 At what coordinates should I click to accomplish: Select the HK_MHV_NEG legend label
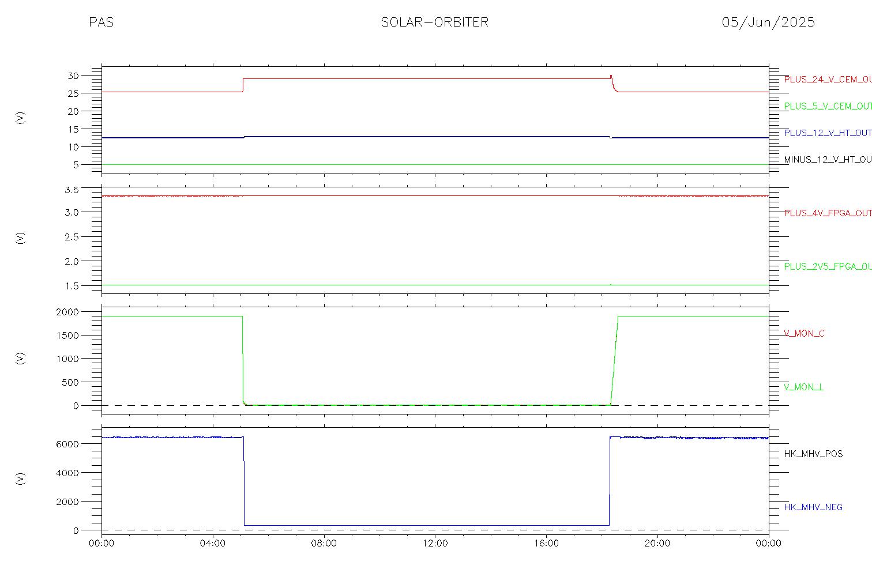(x=813, y=507)
